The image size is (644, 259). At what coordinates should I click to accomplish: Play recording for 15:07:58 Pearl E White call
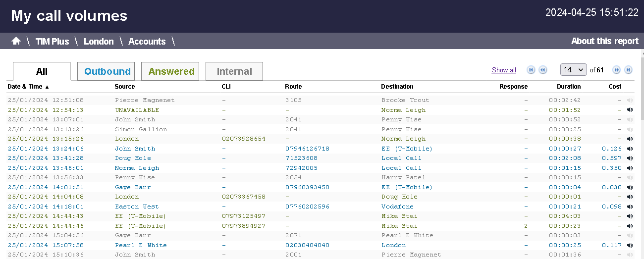[x=630, y=245]
